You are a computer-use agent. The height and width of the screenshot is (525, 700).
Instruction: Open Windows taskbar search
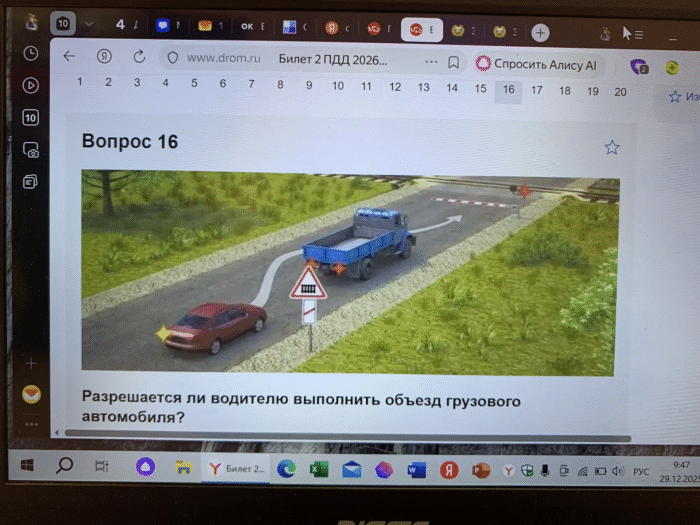(x=64, y=466)
